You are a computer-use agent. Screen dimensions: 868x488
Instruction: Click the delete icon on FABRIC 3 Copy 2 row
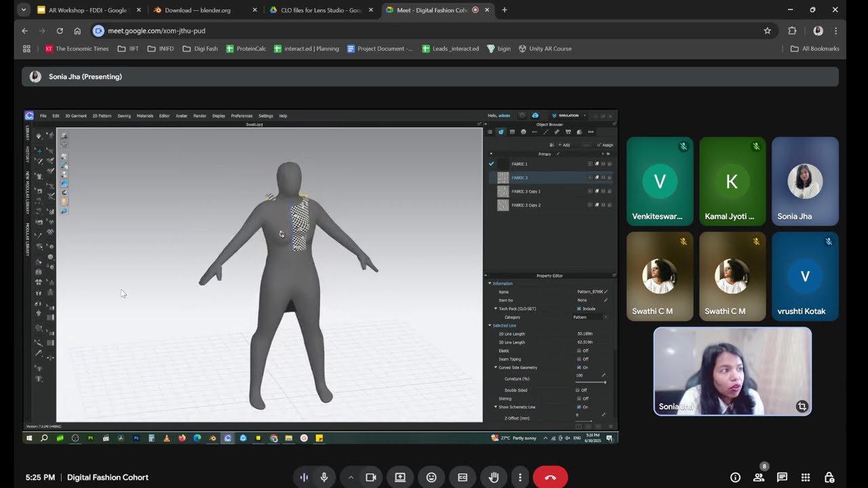pos(610,205)
